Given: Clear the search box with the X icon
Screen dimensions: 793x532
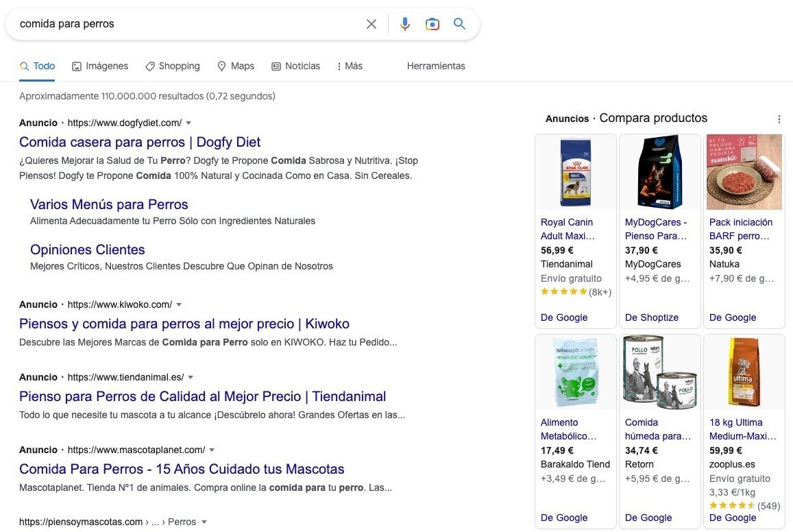Looking at the screenshot, I should click(x=371, y=24).
